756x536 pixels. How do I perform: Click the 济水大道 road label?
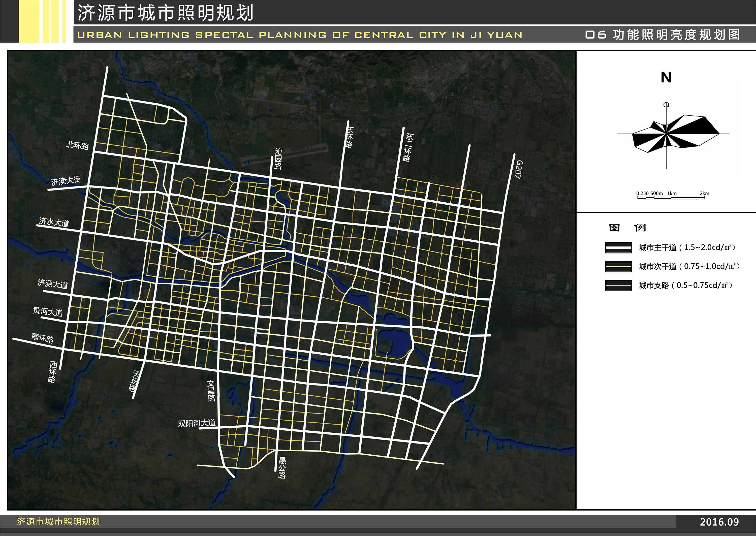[54, 222]
